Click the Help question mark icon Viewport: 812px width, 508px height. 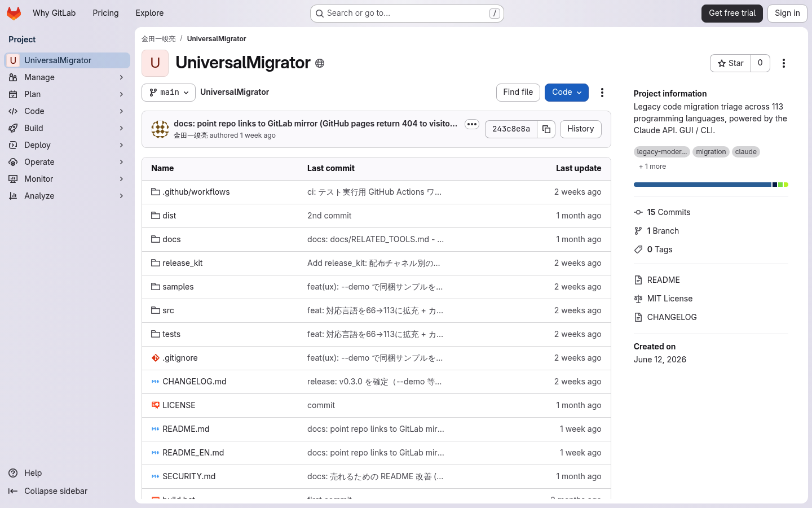pos(13,473)
